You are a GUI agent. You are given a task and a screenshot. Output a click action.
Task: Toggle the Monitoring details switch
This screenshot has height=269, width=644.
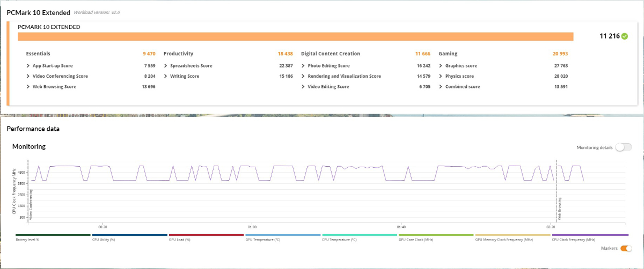click(623, 147)
